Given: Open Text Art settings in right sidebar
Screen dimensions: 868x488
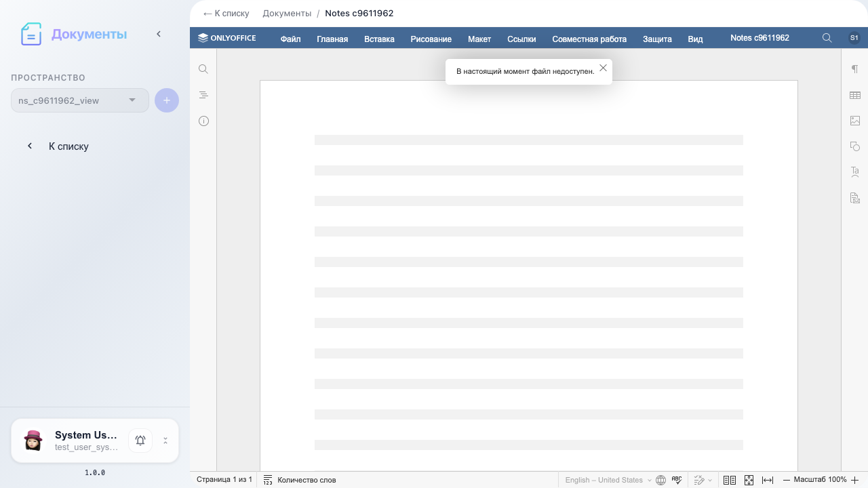Looking at the screenshot, I should tap(855, 172).
